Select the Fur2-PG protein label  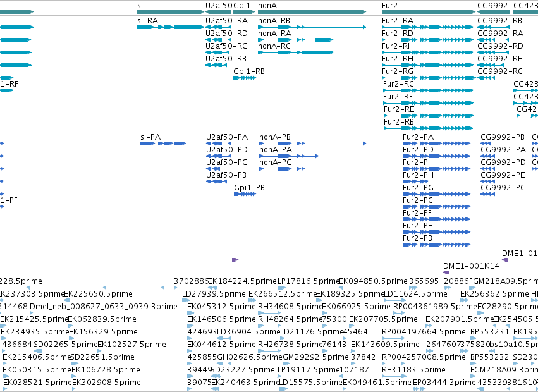(418, 188)
